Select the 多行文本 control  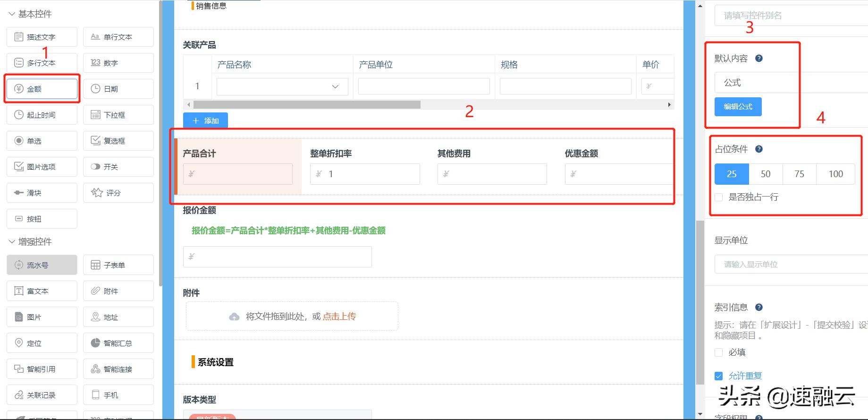(42, 63)
